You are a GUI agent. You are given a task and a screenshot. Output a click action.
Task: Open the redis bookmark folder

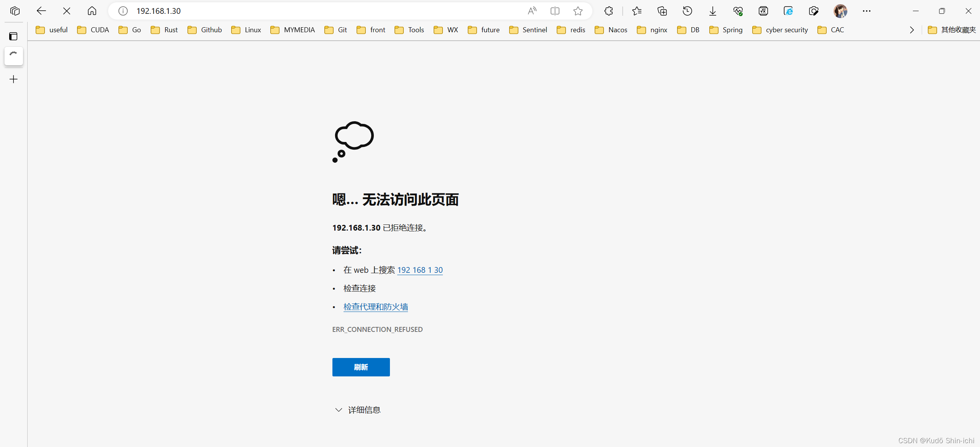pos(571,30)
